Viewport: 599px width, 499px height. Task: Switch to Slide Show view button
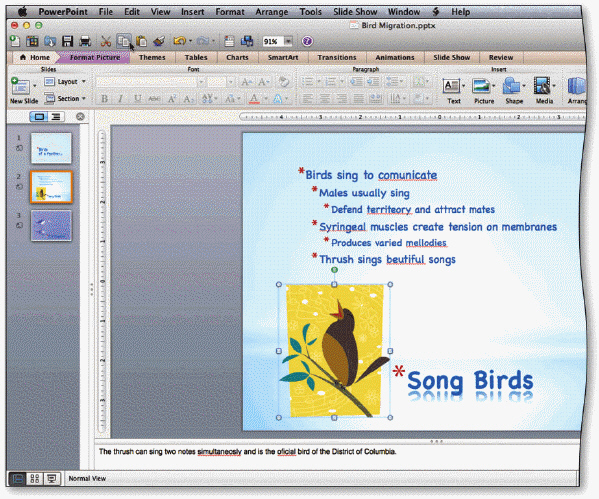(x=52, y=478)
